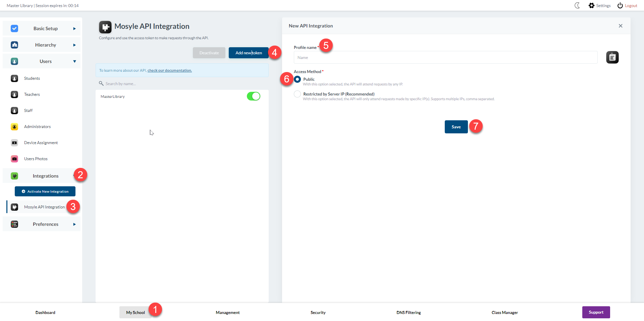Click the Mosyle API Integration sidebar icon
The width and height of the screenshot is (644, 321).
pyautogui.click(x=14, y=207)
